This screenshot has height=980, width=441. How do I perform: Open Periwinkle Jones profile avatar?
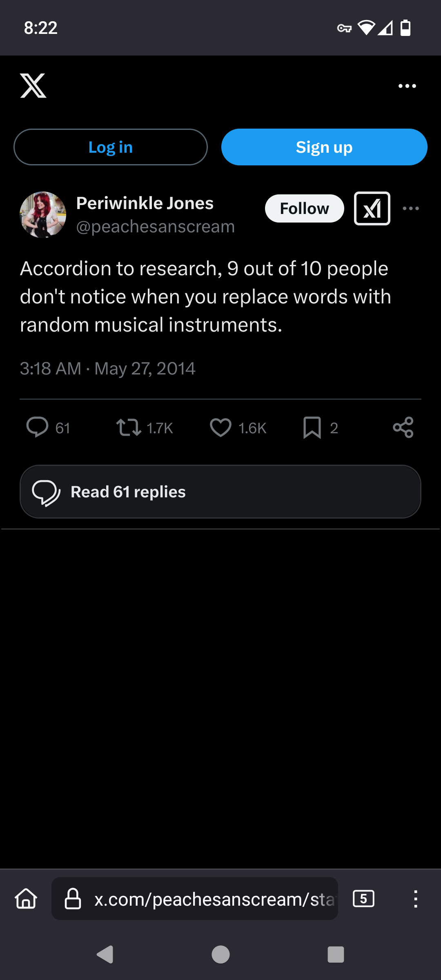pyautogui.click(x=43, y=214)
